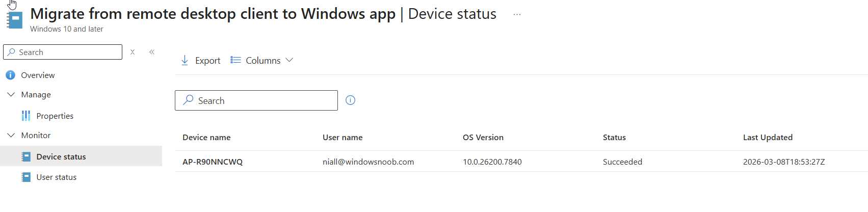The height and width of the screenshot is (212, 868).
Task: Click the User status notebook icon
Action: [26, 177]
